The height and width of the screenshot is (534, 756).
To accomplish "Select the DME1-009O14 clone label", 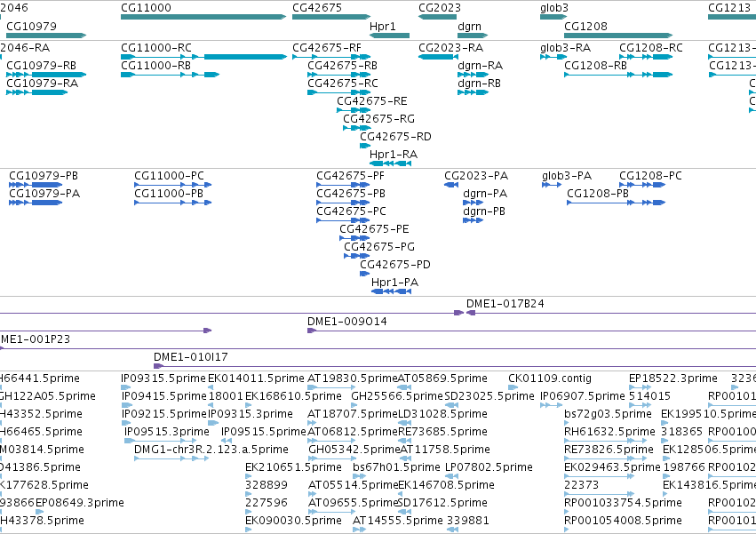I will pyautogui.click(x=347, y=322).
